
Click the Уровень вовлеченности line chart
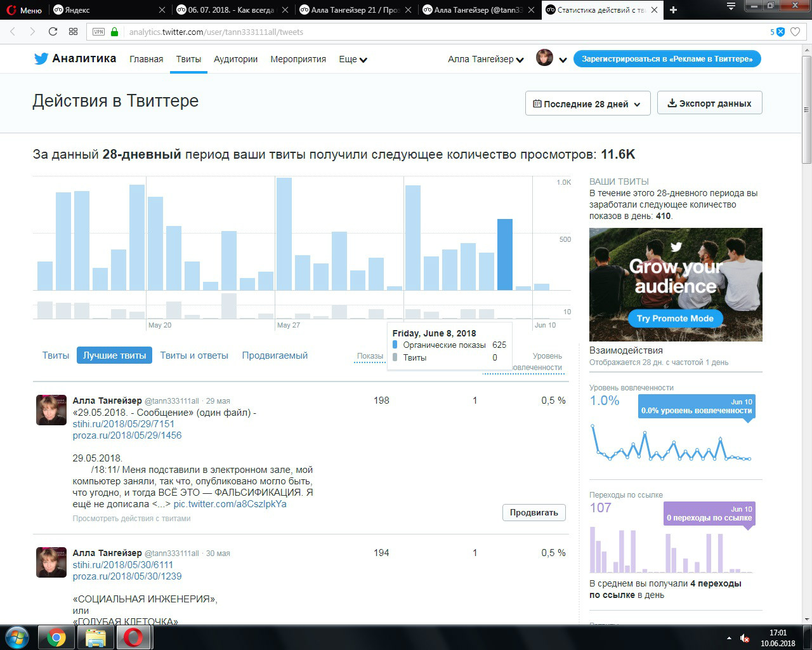pyautogui.click(x=671, y=442)
